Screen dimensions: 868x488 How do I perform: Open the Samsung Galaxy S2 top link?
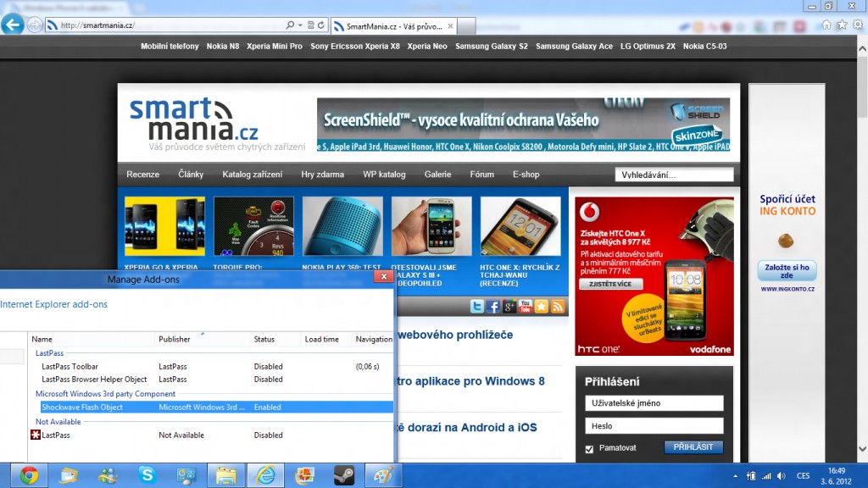[491, 46]
